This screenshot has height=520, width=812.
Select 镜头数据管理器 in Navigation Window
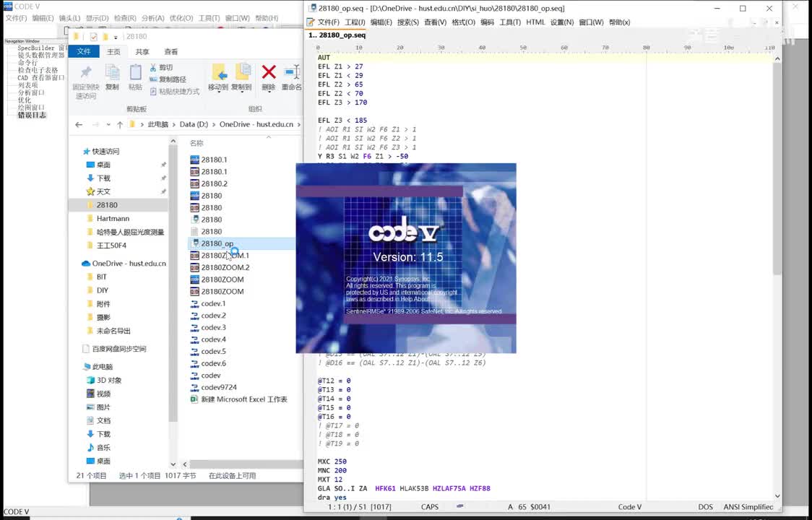(x=41, y=55)
